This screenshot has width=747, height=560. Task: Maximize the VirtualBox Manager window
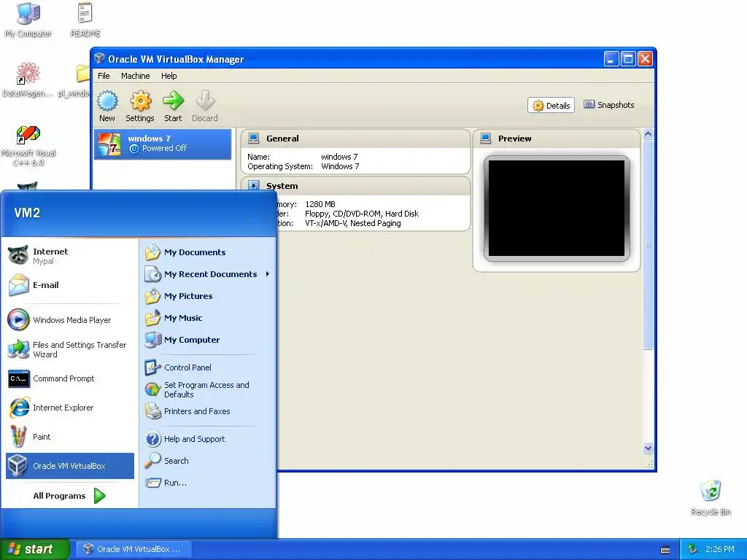click(x=628, y=58)
